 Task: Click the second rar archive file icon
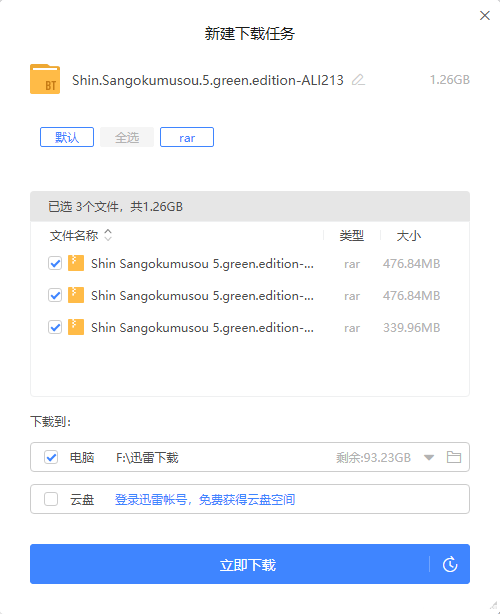tap(76, 295)
